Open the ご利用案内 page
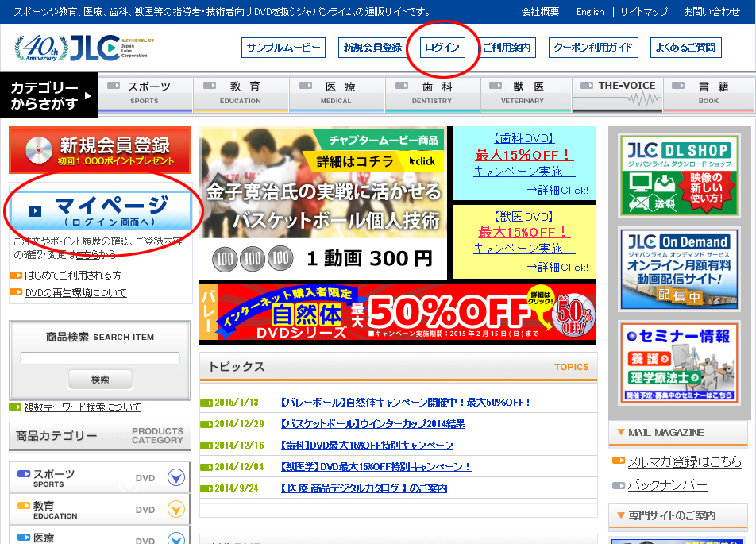 (x=507, y=48)
